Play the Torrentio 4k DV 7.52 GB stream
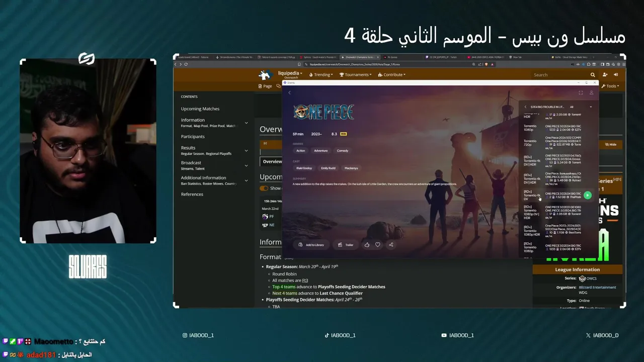The height and width of the screenshot is (362, 644). [x=587, y=195]
